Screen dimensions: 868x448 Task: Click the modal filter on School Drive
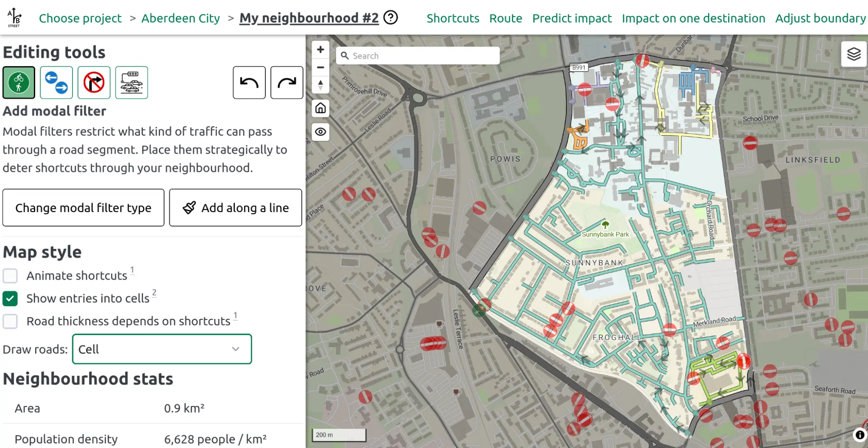click(750, 143)
